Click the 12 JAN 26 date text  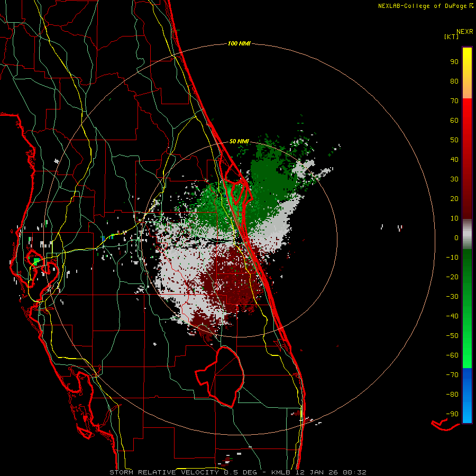click(317, 472)
